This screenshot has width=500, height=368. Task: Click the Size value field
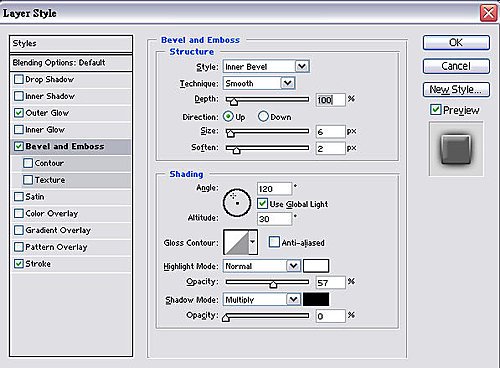(x=330, y=132)
